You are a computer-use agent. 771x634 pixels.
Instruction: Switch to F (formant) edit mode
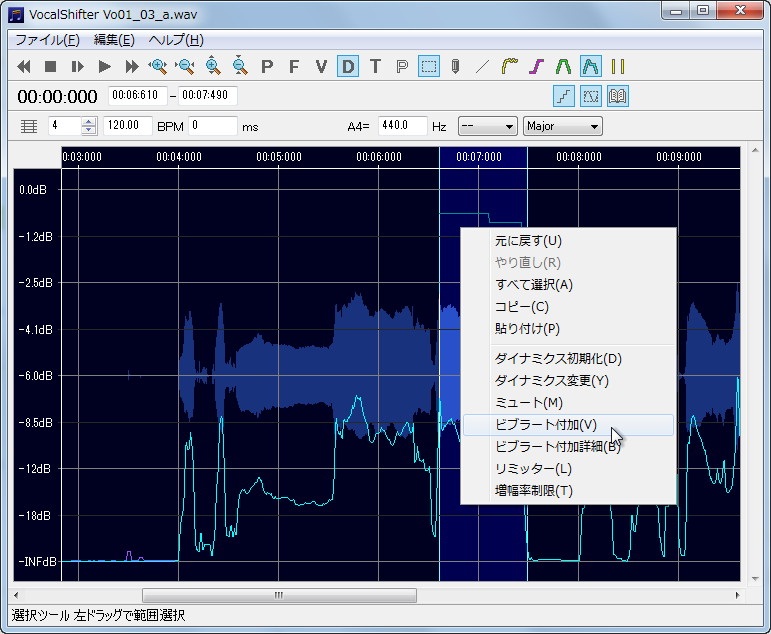pos(294,66)
